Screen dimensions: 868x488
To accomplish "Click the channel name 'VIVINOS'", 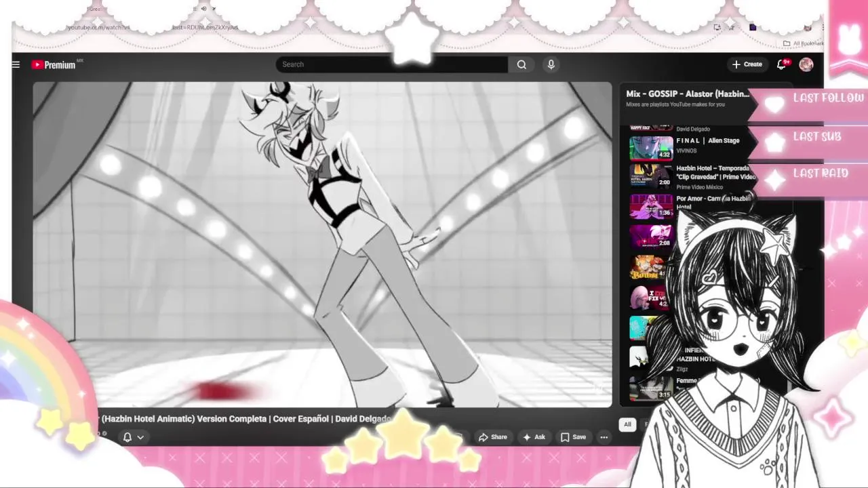I will point(686,151).
